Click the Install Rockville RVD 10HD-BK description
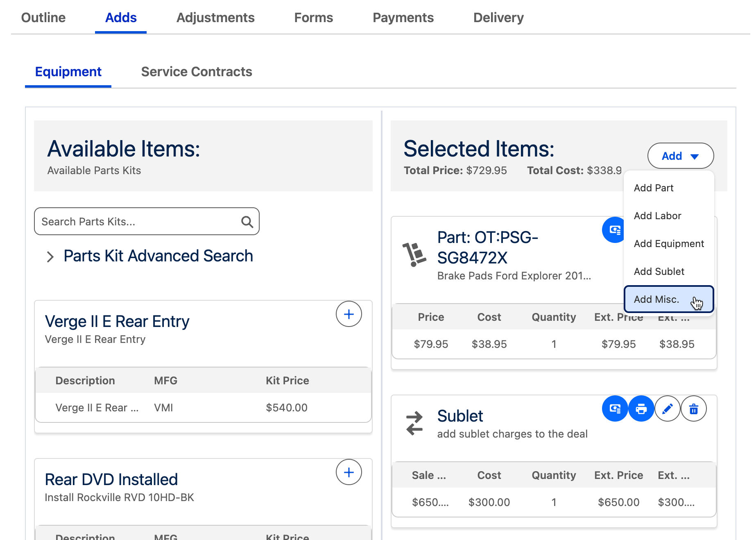 [119, 497]
